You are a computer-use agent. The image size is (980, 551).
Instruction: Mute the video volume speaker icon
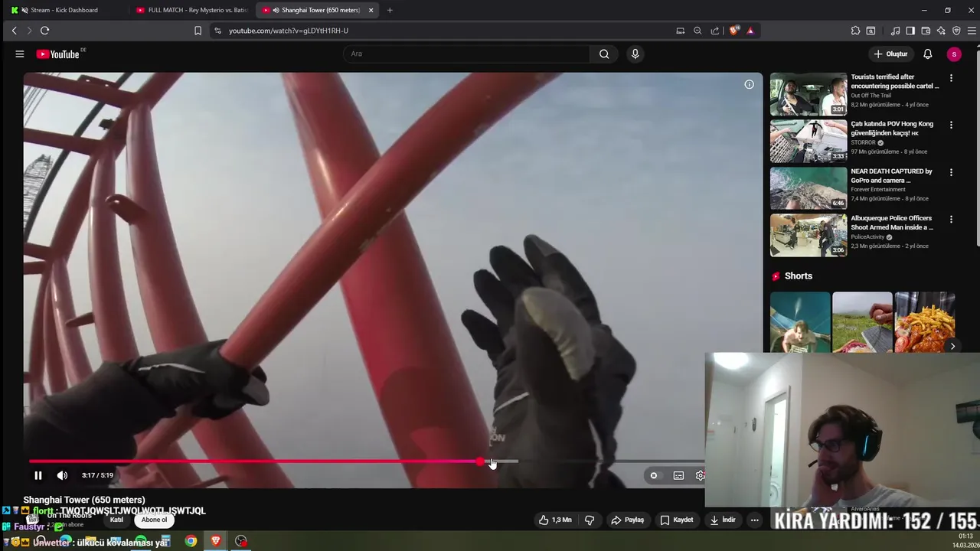(x=62, y=475)
